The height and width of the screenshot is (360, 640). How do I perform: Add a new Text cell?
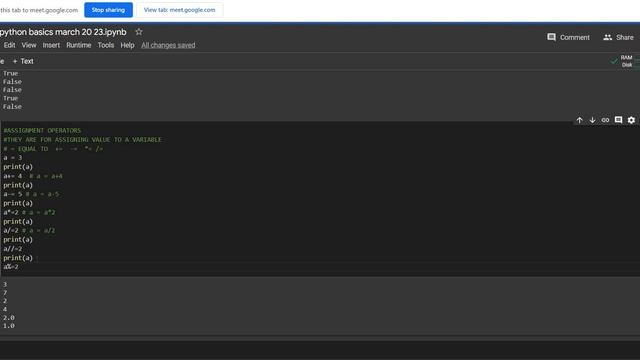click(23, 61)
